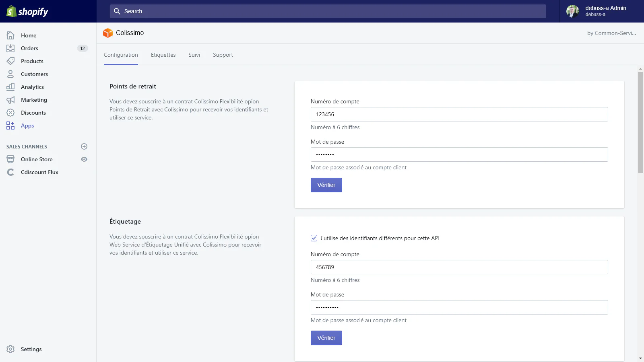Click Points de retrait password field
The width and height of the screenshot is (644, 362).
coord(459,154)
